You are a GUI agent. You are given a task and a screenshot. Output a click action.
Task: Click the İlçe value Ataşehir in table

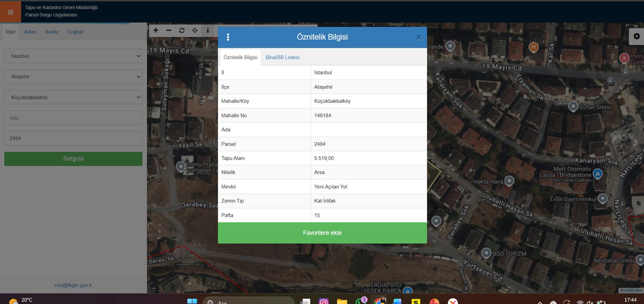click(x=323, y=87)
